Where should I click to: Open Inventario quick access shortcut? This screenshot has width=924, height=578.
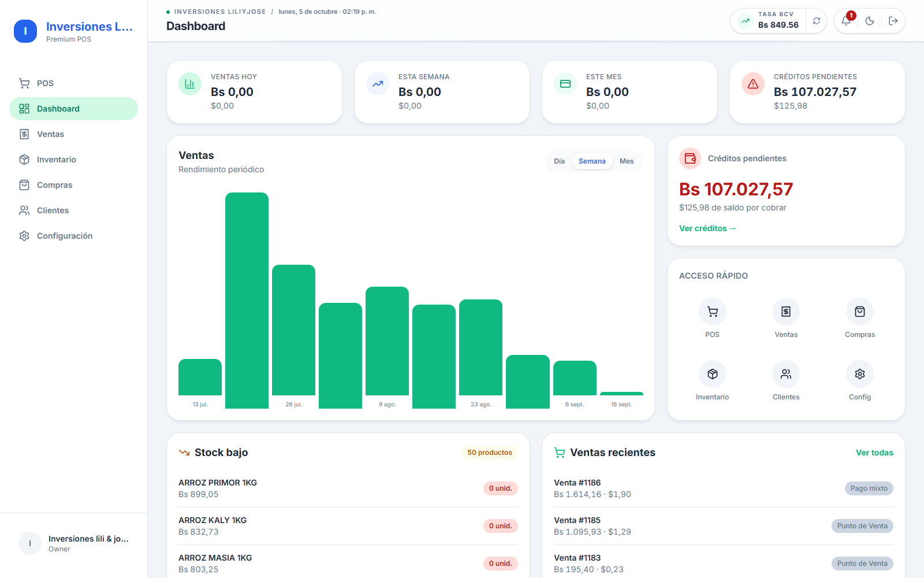coord(712,380)
